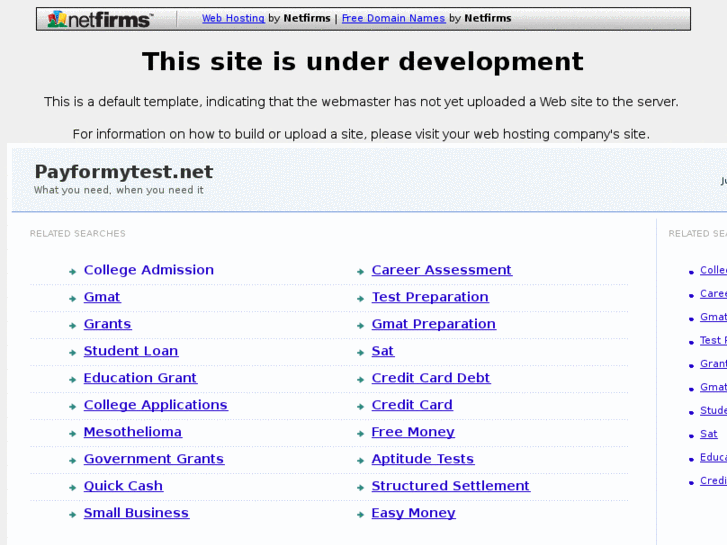The width and height of the screenshot is (727, 545).
Task: Open the Small Business link
Action: 136,513
